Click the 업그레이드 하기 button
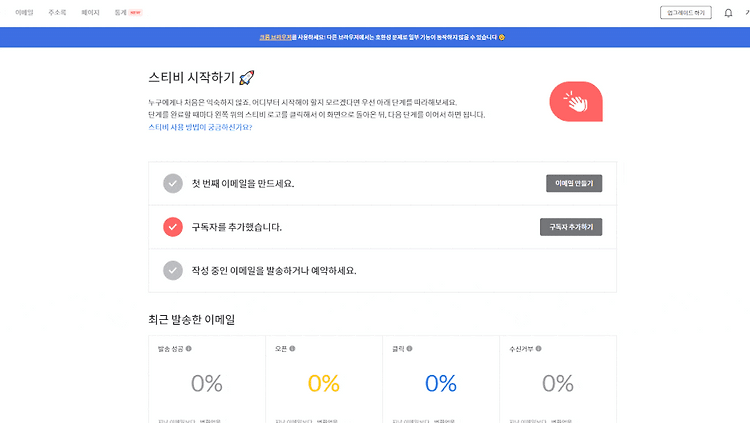 point(686,13)
